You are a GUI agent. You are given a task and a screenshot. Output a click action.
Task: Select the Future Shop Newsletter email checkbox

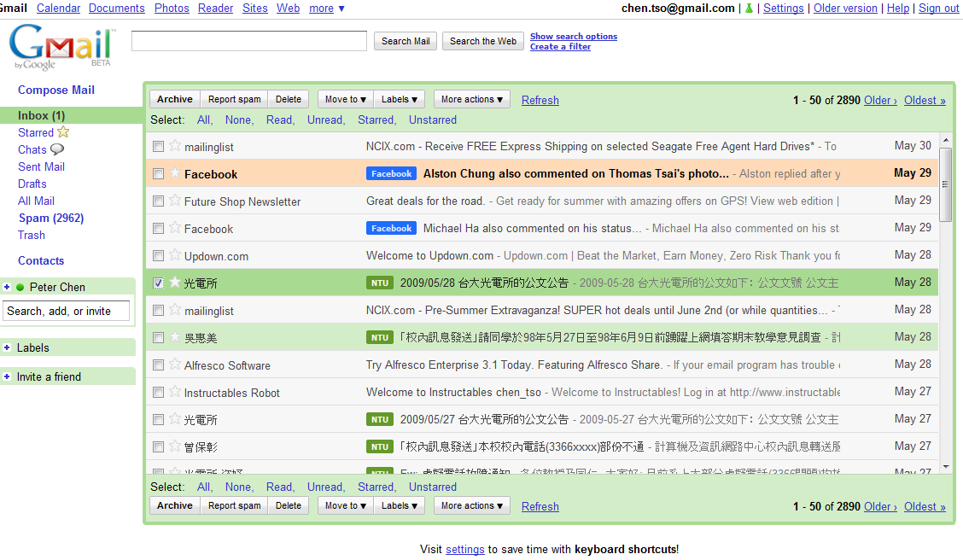coord(159,201)
